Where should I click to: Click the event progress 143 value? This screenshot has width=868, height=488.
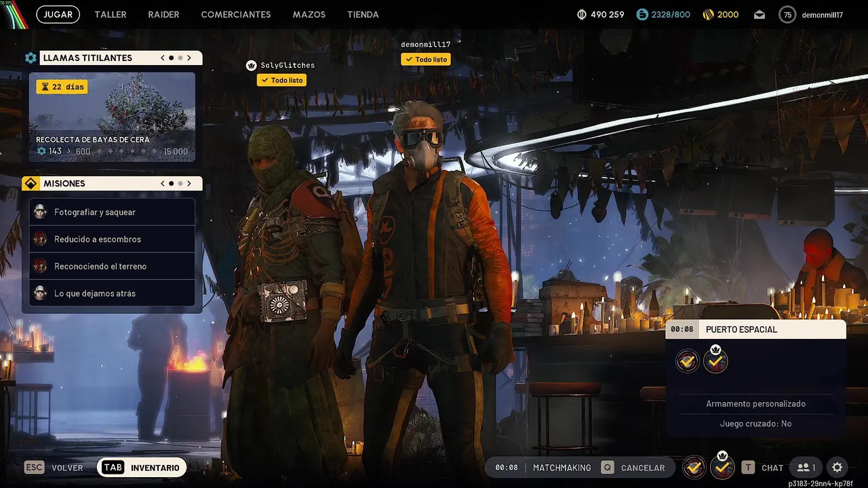coord(55,151)
